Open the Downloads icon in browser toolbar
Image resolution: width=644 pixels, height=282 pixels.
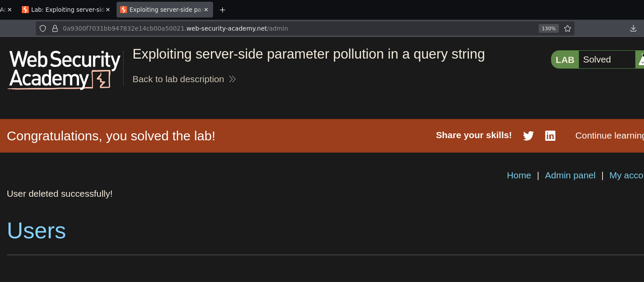[633, 28]
